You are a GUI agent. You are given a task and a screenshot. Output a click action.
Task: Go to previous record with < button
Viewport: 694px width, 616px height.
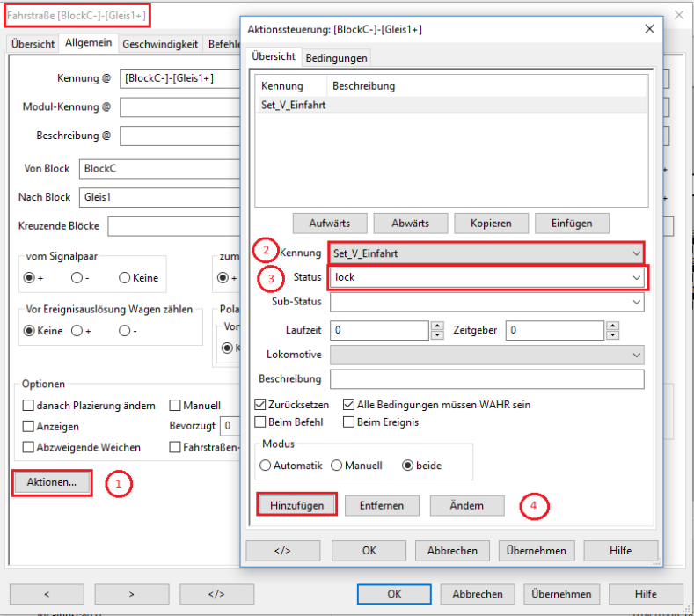coord(46,593)
